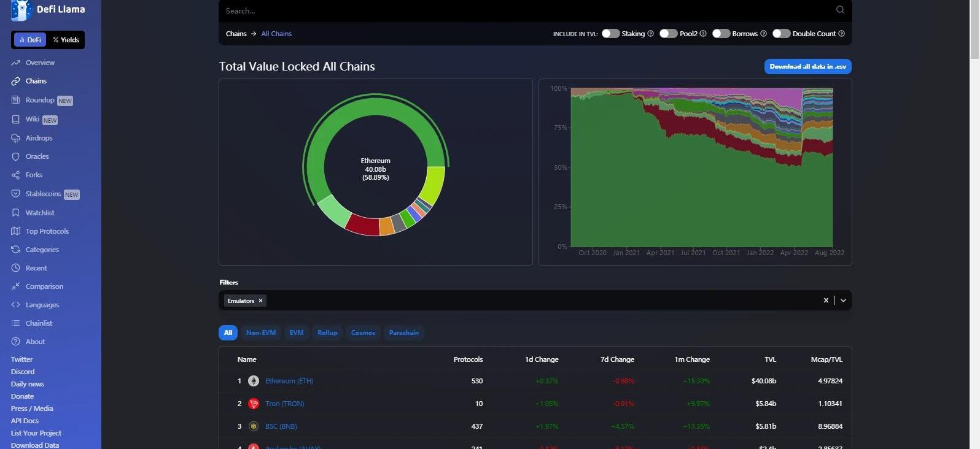Click the Chains link icon in sidebar

pos(16,81)
